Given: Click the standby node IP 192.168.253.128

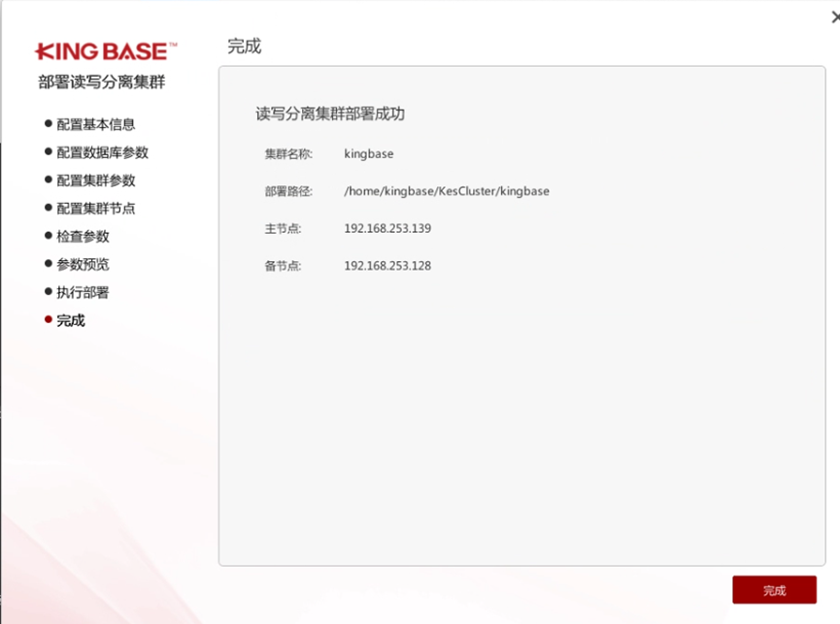Looking at the screenshot, I should click(387, 266).
